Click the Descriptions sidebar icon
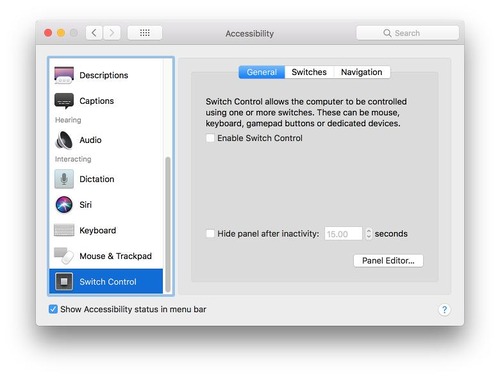Viewport: 500px width, 377px height. (64, 75)
